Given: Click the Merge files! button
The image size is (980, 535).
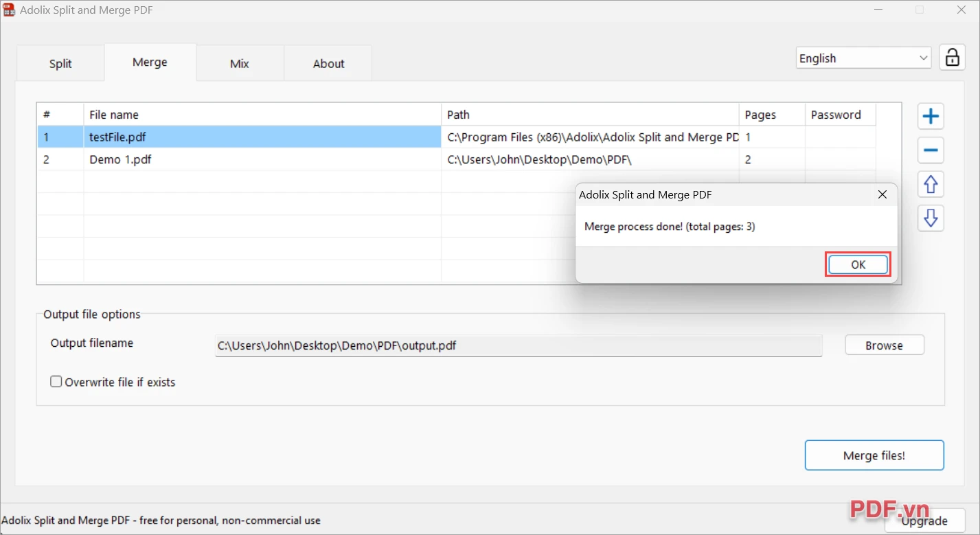Looking at the screenshot, I should (874, 455).
